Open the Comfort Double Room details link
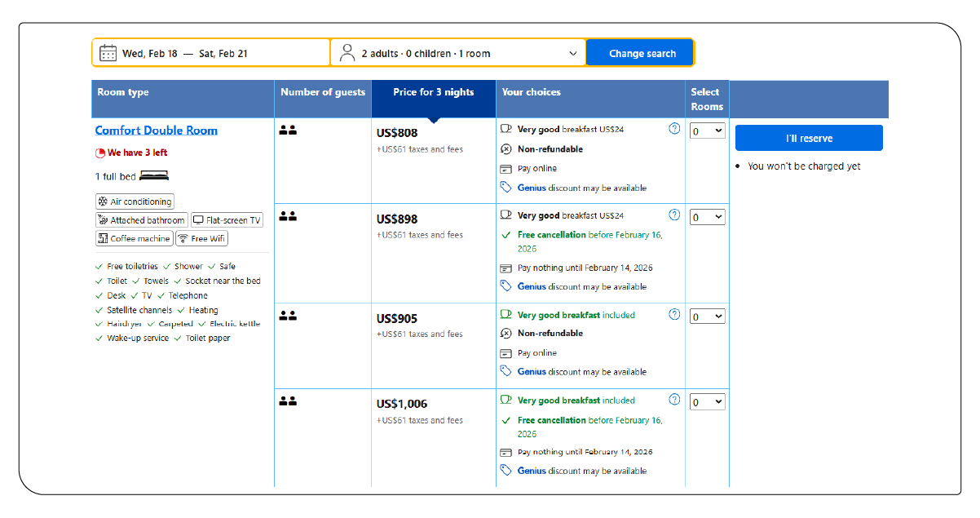Viewport: 980px width, 518px height. tap(156, 130)
